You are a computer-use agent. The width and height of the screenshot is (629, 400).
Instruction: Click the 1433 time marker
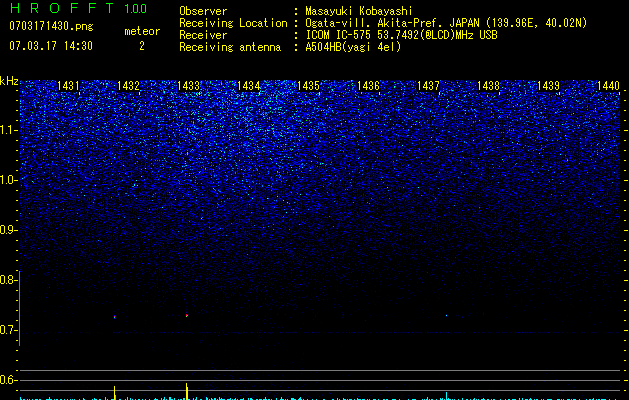[189, 86]
